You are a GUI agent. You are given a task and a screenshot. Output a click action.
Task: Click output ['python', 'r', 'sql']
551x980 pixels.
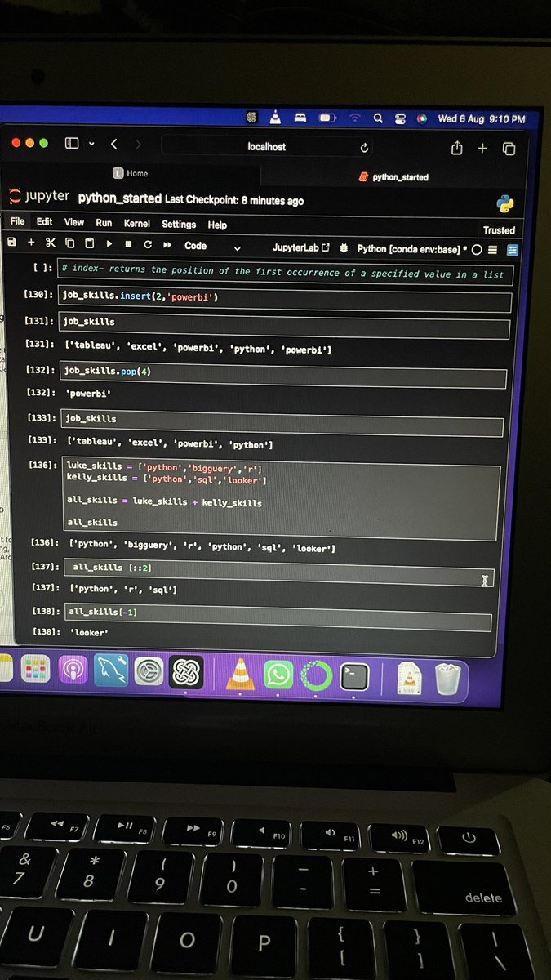pos(125,589)
